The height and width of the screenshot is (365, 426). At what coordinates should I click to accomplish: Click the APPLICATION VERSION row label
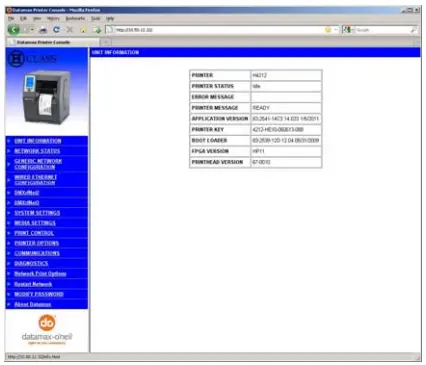click(x=220, y=119)
